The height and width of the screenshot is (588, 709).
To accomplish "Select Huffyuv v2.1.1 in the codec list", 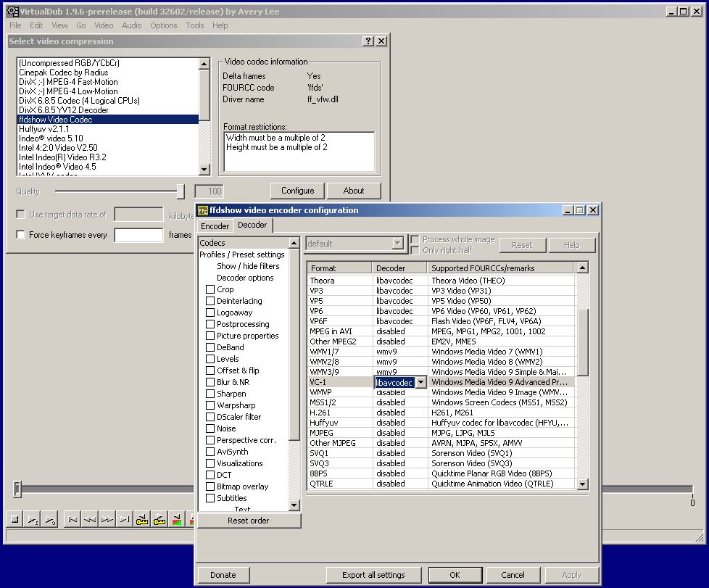I will pyautogui.click(x=107, y=129).
